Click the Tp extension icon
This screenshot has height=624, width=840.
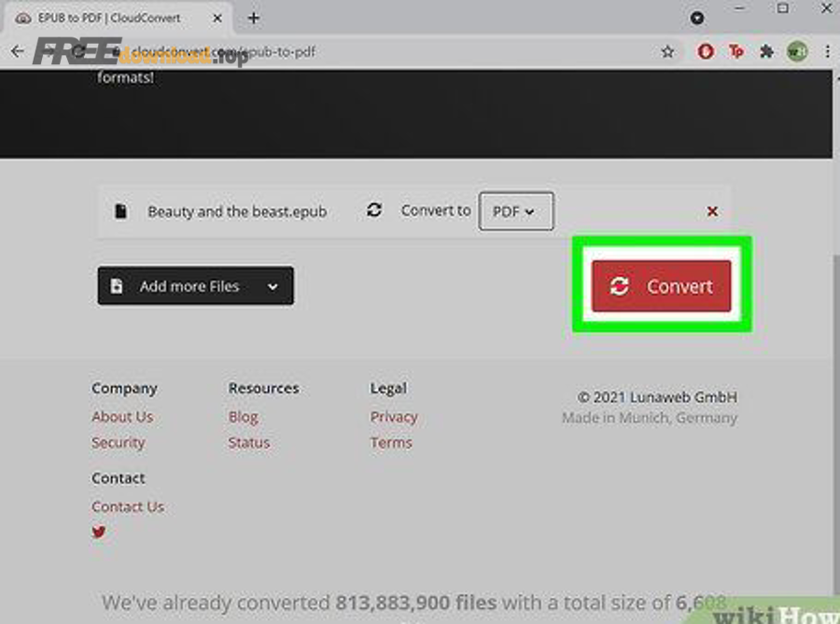(x=736, y=51)
